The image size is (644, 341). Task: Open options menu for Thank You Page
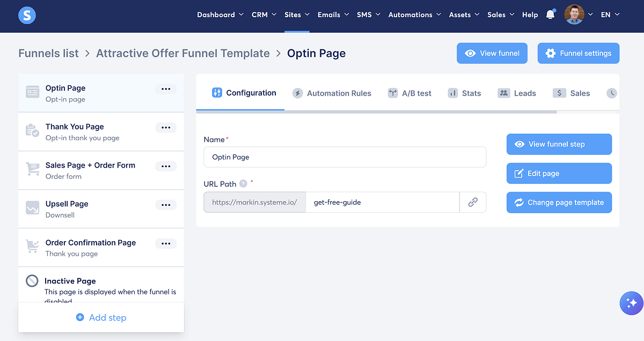(x=166, y=128)
